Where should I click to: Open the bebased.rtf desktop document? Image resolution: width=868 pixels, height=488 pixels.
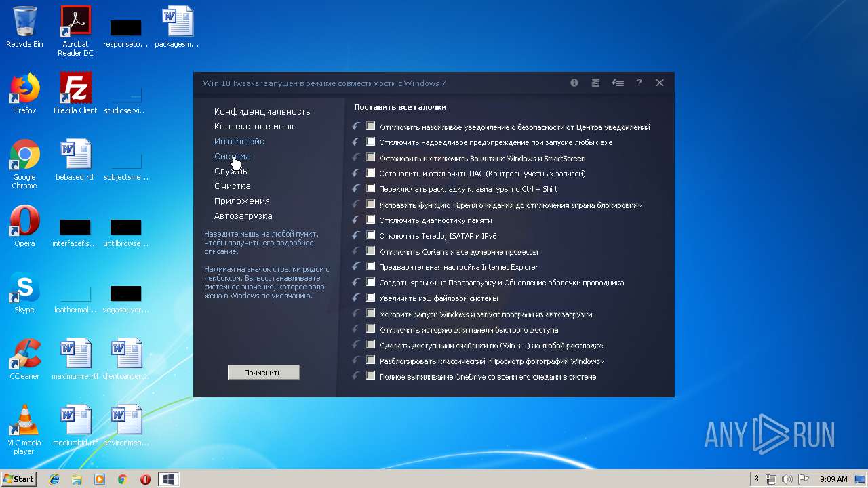(75, 160)
